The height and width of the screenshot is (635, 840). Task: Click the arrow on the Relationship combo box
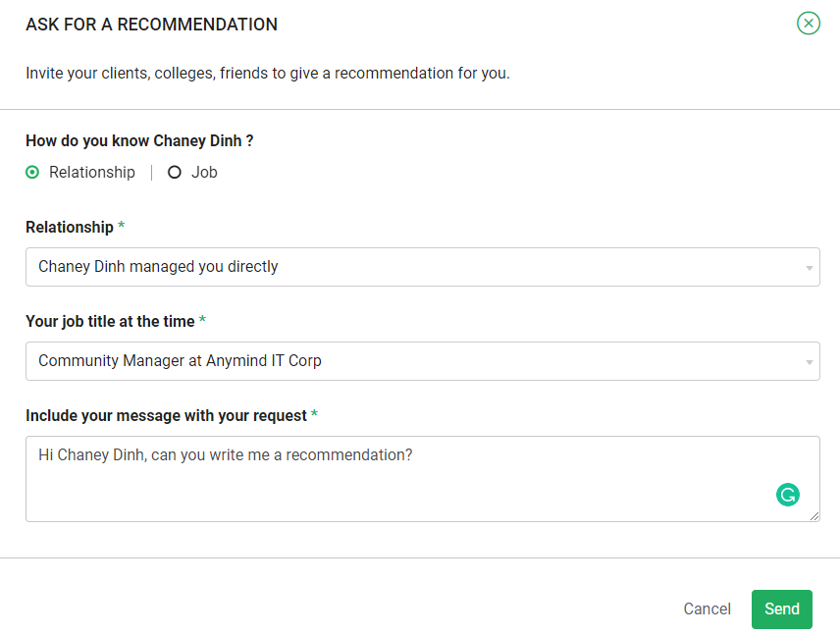810,267
